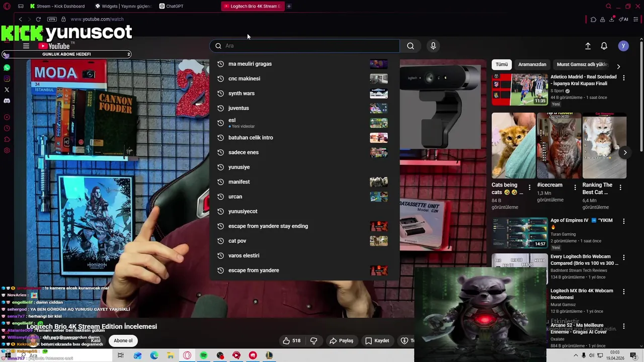Click the www.youtube.com/watch address bar

click(x=97, y=19)
